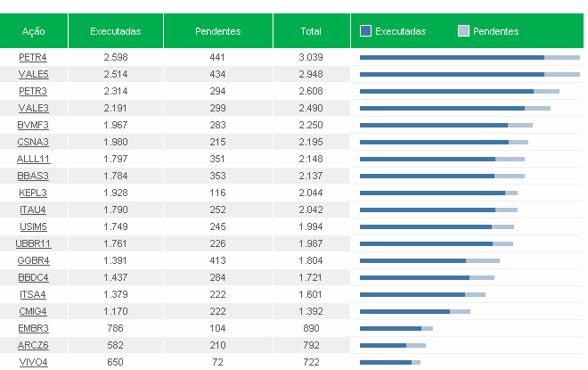This screenshot has width=588, height=370.
Task: Select VALE5 pending value 434
Action: [x=217, y=74]
